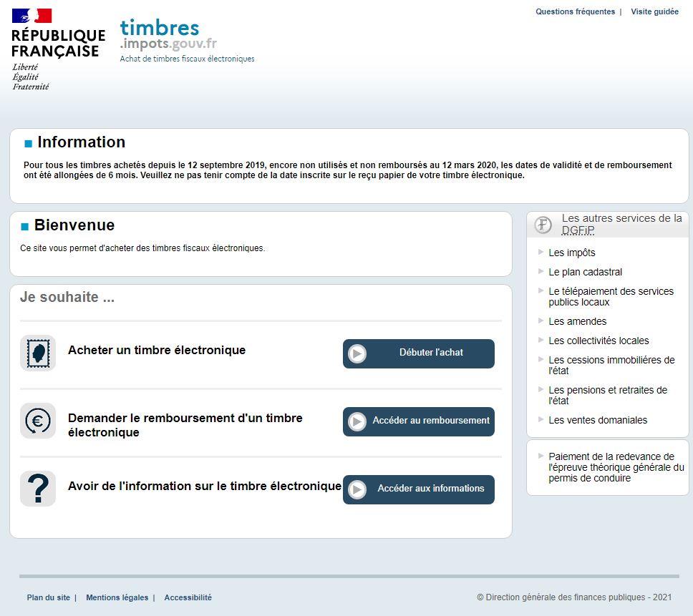Open the Plan du site footer link

click(48, 597)
